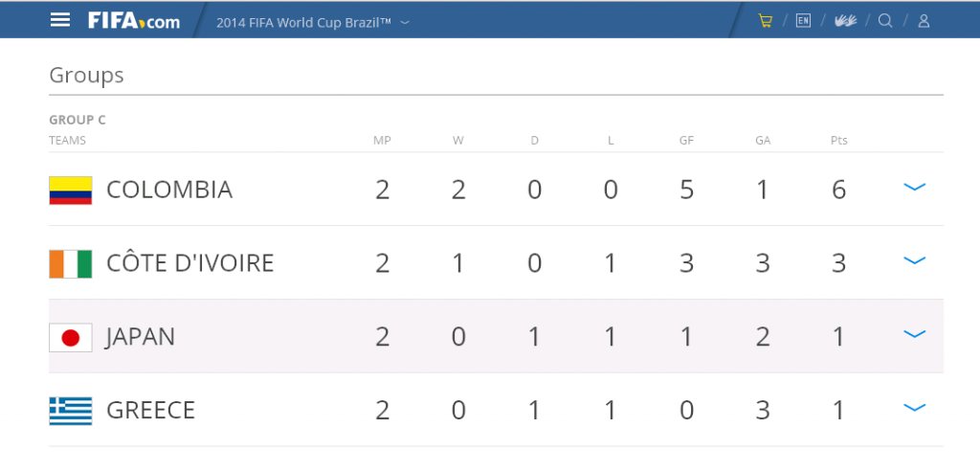Expand the Japan row chevron

[914, 334]
